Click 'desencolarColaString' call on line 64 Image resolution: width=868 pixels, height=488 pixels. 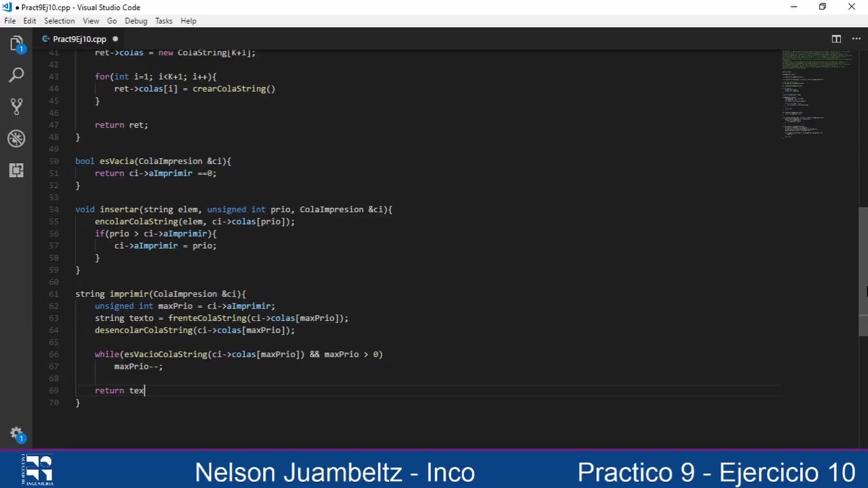pos(144,330)
